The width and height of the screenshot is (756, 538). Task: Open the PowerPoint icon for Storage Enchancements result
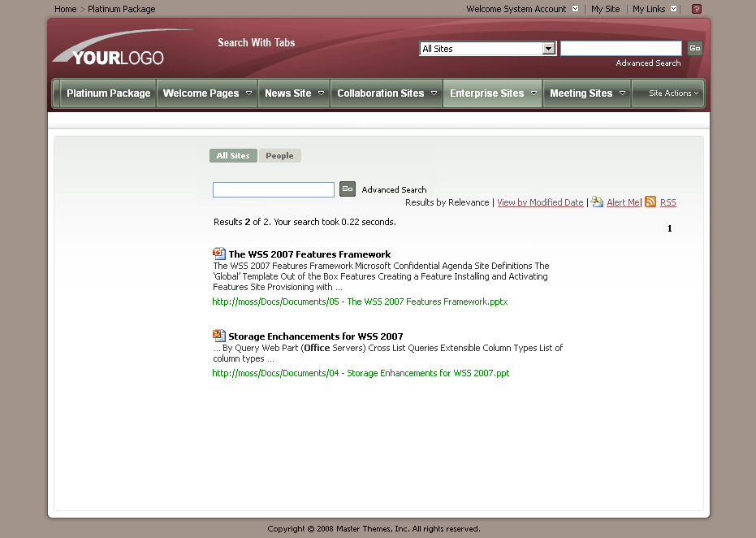[x=218, y=335]
